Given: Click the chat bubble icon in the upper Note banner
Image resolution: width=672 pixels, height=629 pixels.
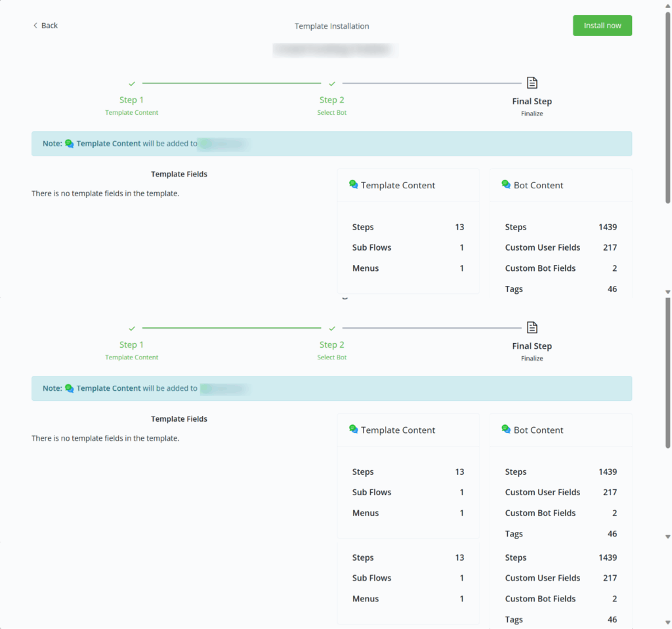Looking at the screenshot, I should point(70,144).
